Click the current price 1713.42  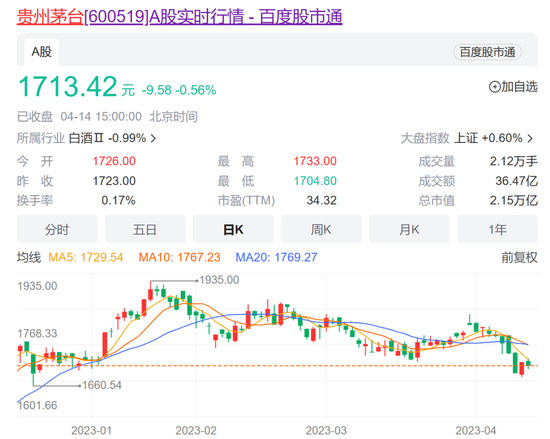[67, 86]
